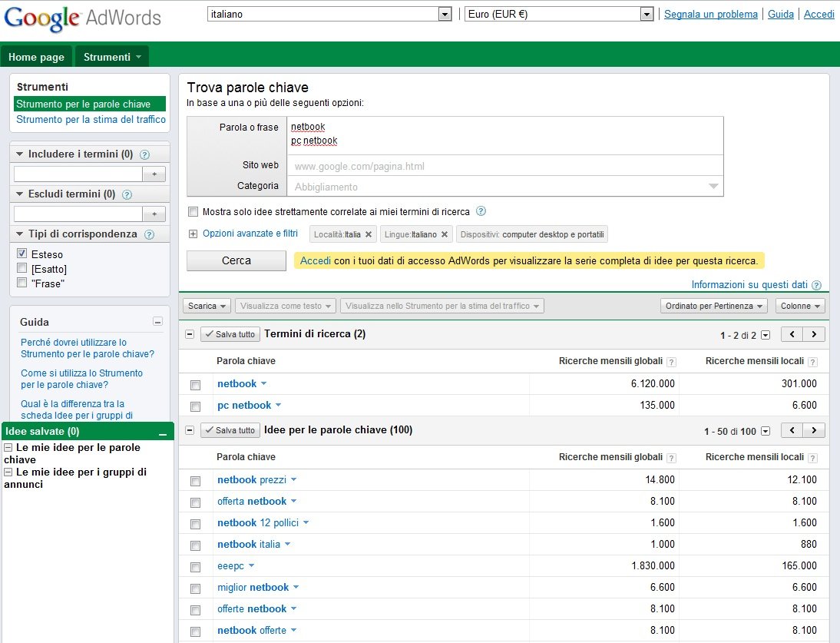
Task: Click help icon next to Tipi di corrispondenza
Action: click(150, 235)
